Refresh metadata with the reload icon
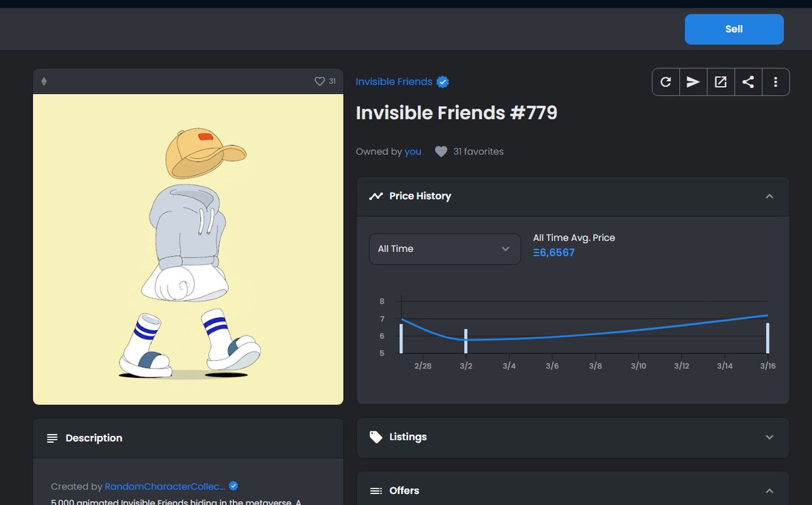This screenshot has height=505, width=812. coord(666,82)
